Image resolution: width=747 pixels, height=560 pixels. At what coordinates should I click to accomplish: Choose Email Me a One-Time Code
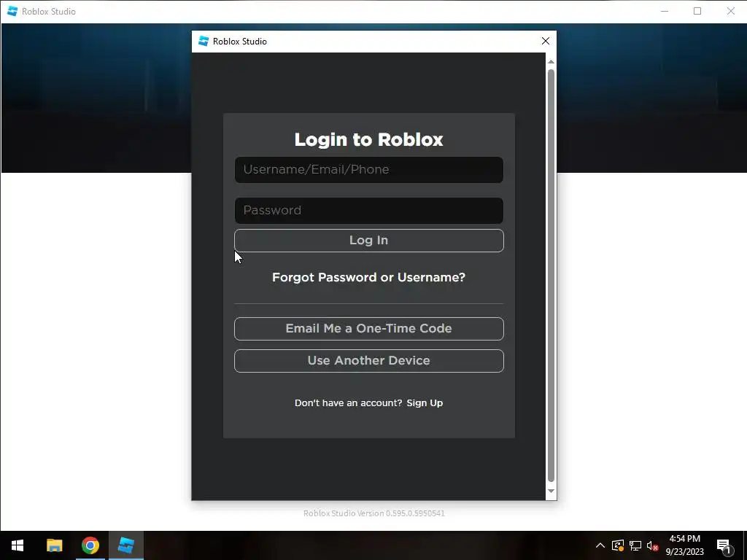368,329
